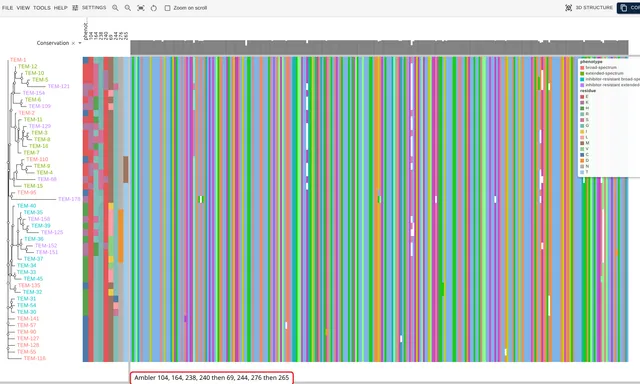Click the zoom in magnifier icon
The width and height of the screenshot is (640, 384).
(116, 8)
